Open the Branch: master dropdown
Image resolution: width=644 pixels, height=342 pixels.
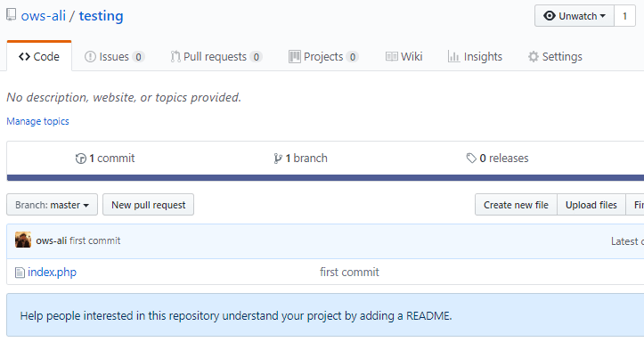pos(53,205)
